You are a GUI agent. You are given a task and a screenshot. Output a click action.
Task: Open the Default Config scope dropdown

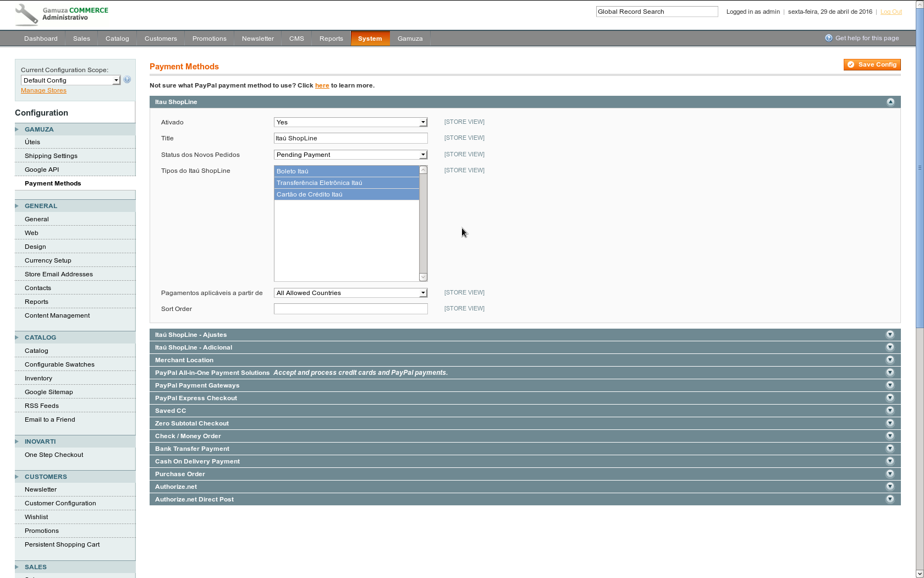click(70, 80)
